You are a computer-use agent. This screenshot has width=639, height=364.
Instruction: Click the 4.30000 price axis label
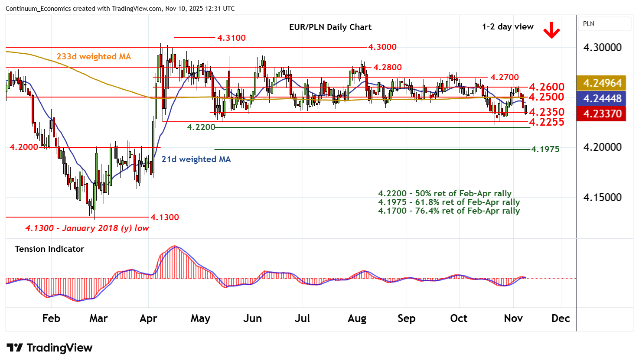point(602,48)
